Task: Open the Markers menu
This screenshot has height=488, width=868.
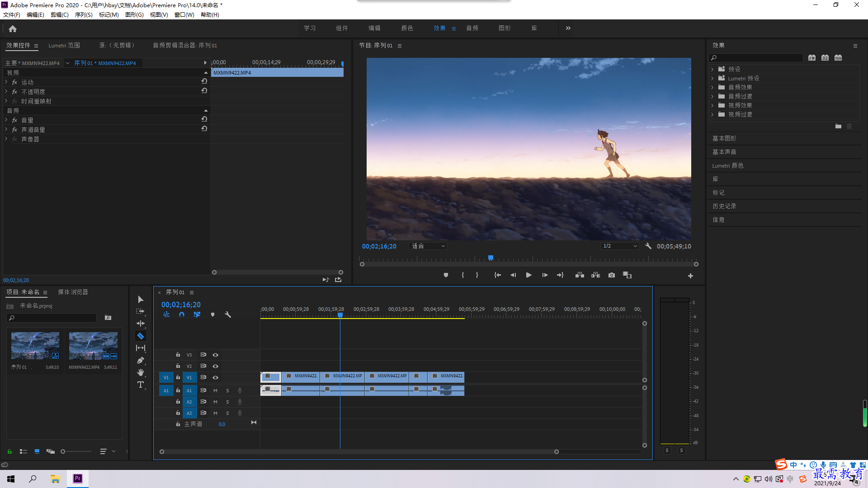Action: click(x=109, y=15)
